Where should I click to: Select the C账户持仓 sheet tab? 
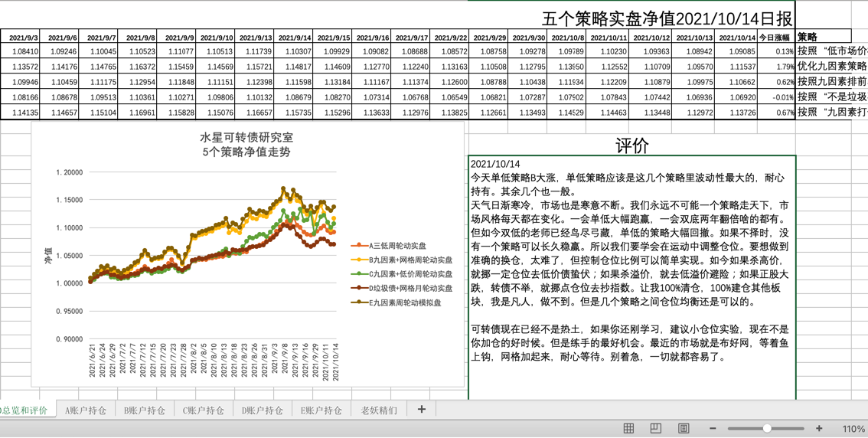coord(204,410)
